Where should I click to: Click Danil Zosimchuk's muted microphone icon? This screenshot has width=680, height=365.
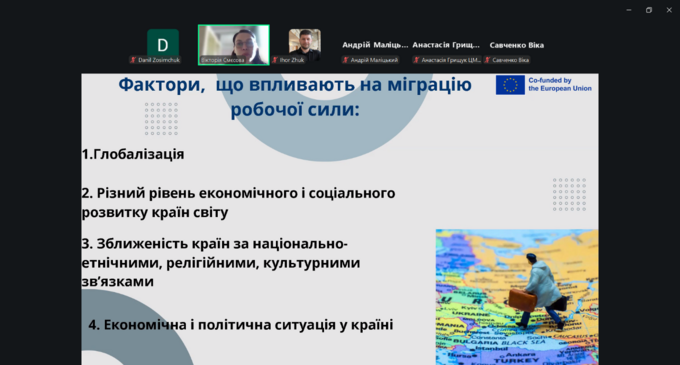pos(133,60)
